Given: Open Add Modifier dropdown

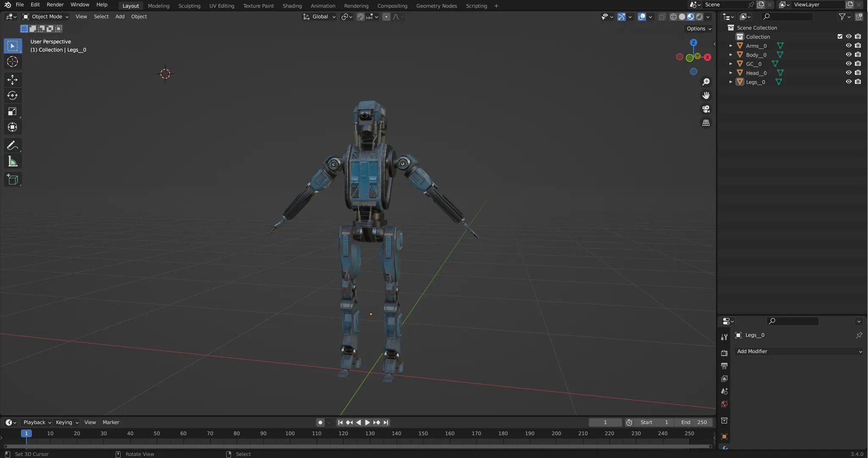Looking at the screenshot, I should point(799,351).
